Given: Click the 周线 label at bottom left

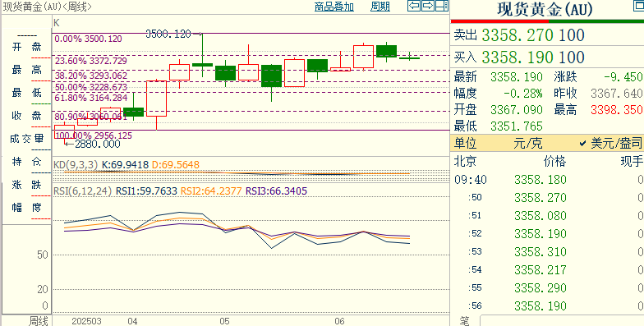Looking at the screenshot, I should pos(38,320).
